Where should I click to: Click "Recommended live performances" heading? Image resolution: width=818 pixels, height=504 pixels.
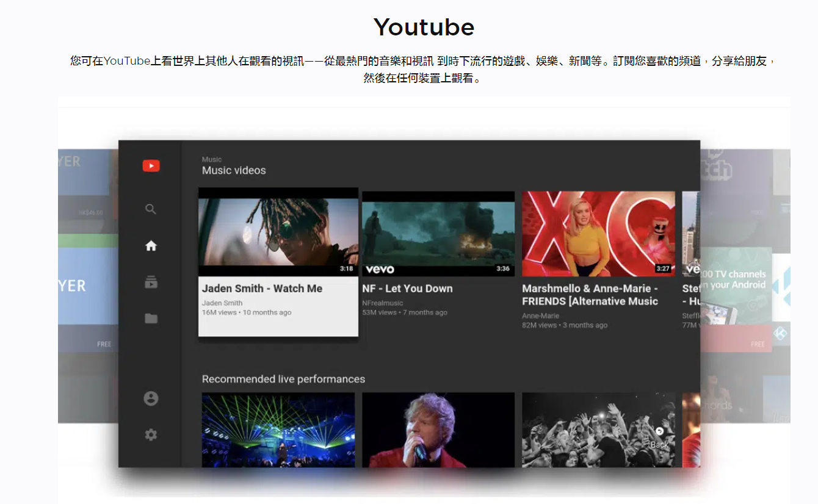coord(283,379)
